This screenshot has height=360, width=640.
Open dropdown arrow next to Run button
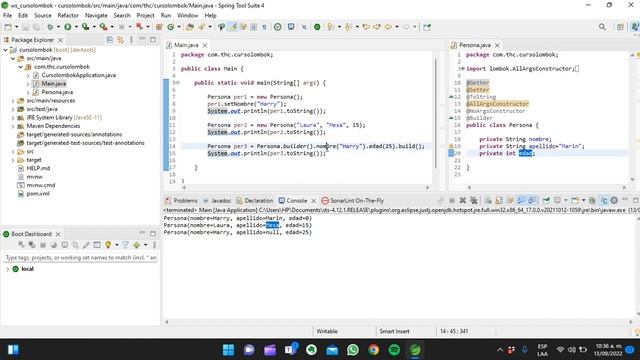click(x=76, y=27)
